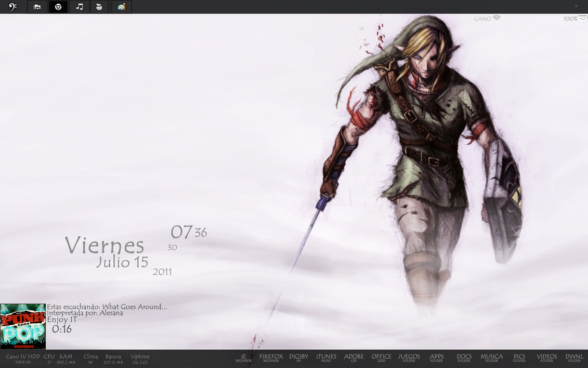Click the Cano IV HDD stat
Viewport: 588px width, 368px height.
pos(23,359)
